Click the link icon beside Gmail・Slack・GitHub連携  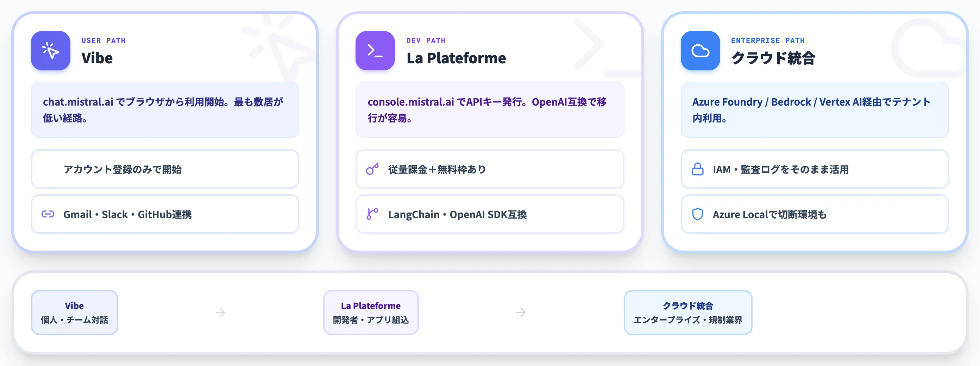pyautogui.click(x=48, y=214)
